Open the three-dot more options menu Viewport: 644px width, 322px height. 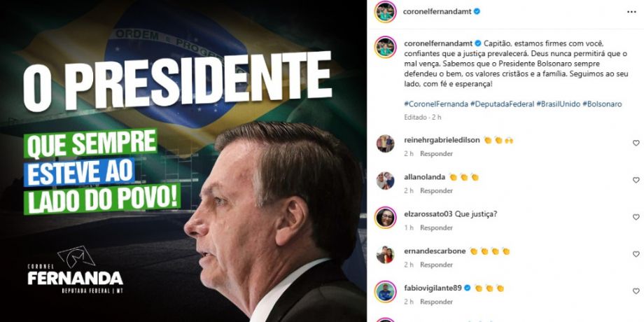[631, 12]
